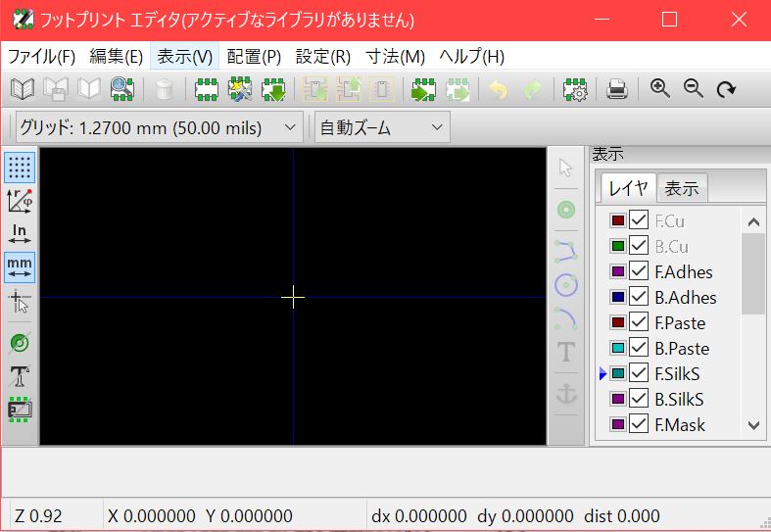Click the layer list scroll down arrow

[753, 425]
